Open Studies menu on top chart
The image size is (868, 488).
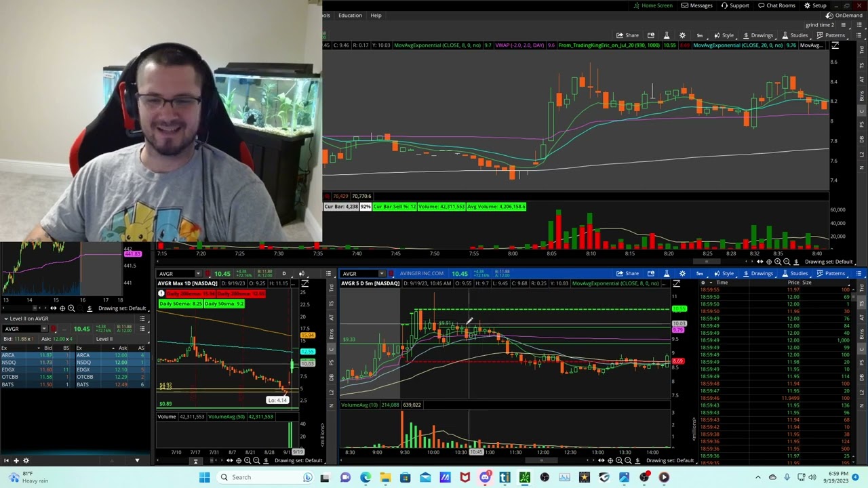795,35
